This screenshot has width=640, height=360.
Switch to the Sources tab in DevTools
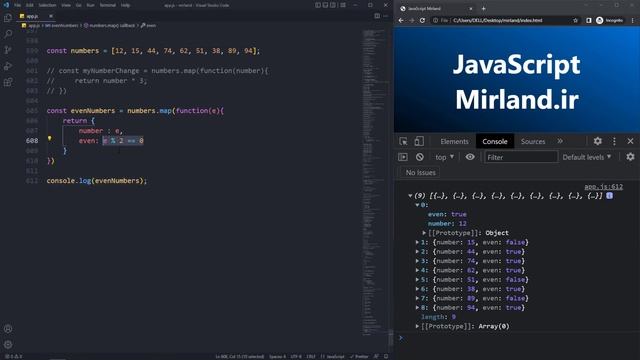click(x=533, y=141)
